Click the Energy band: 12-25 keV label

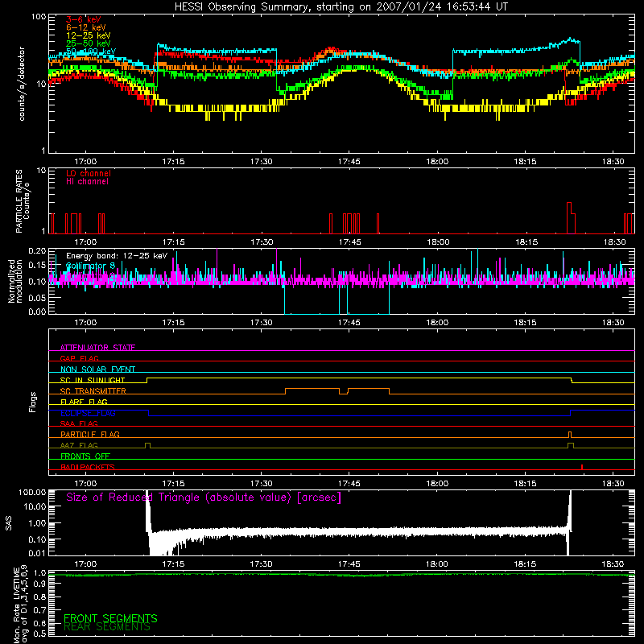[x=117, y=256]
